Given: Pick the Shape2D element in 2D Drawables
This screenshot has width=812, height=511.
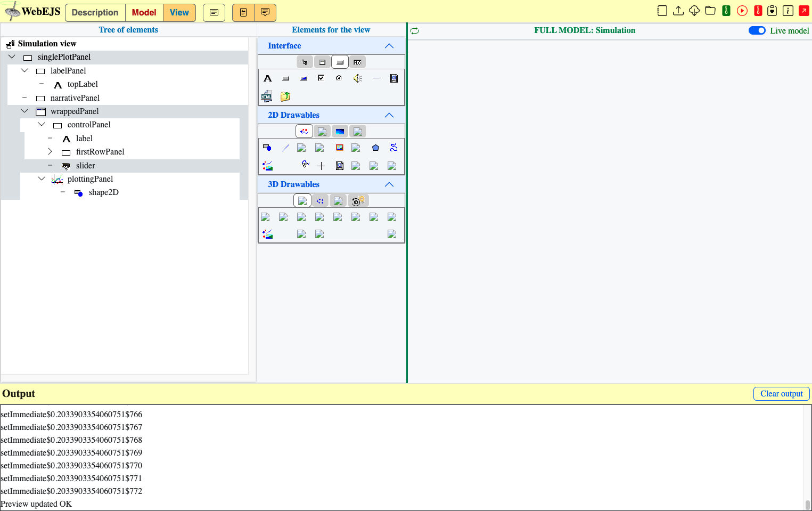Looking at the screenshot, I should point(267,148).
